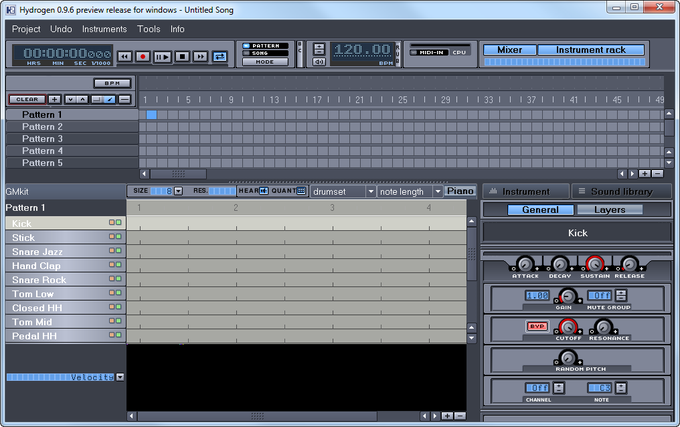Open the drumset dropdown
The width and height of the screenshot is (680, 427).
point(343,191)
